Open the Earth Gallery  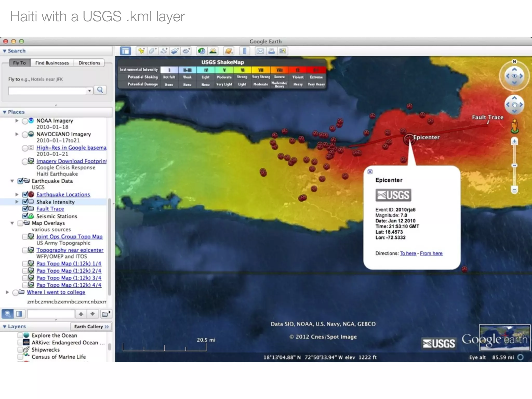click(x=91, y=327)
